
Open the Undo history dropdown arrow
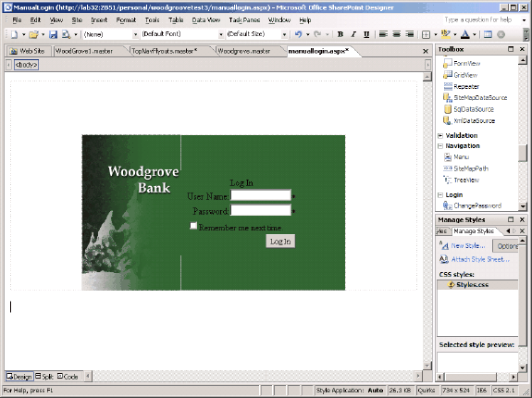coord(308,34)
